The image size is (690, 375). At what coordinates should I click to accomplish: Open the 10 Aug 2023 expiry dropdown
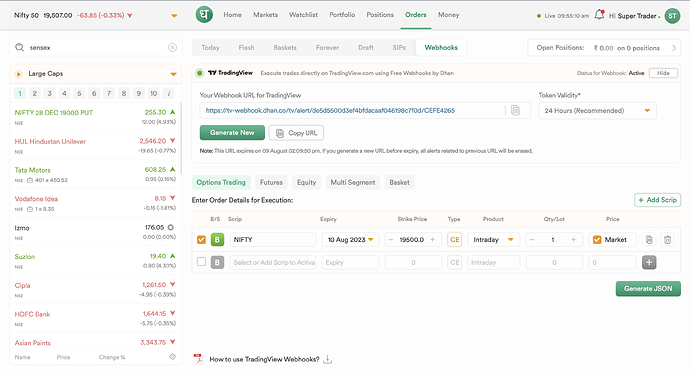350,240
